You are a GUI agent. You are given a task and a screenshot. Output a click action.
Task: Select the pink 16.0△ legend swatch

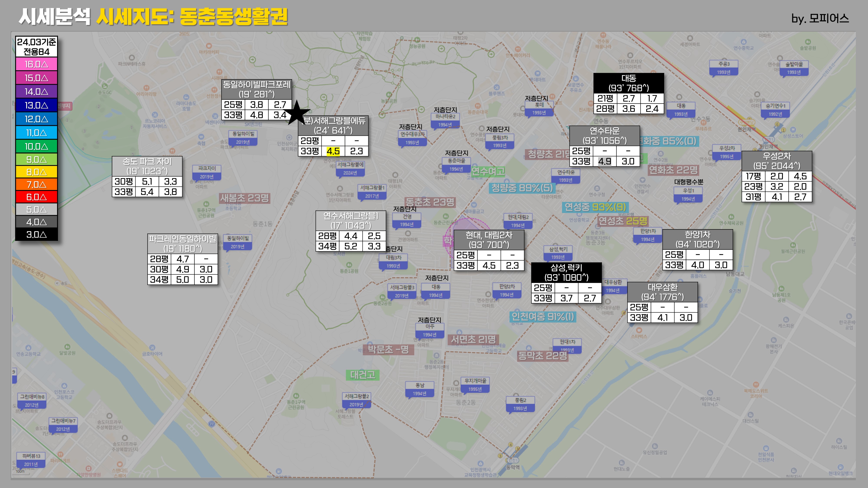coord(36,64)
